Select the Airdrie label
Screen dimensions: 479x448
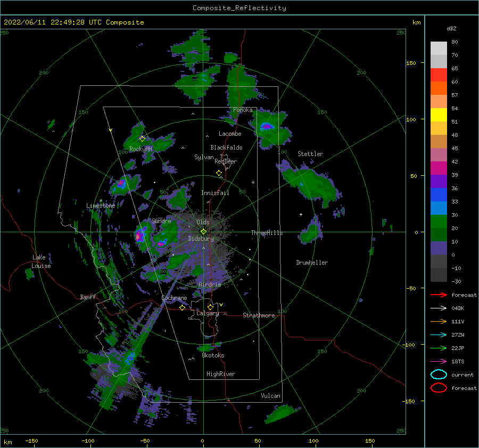coord(210,284)
